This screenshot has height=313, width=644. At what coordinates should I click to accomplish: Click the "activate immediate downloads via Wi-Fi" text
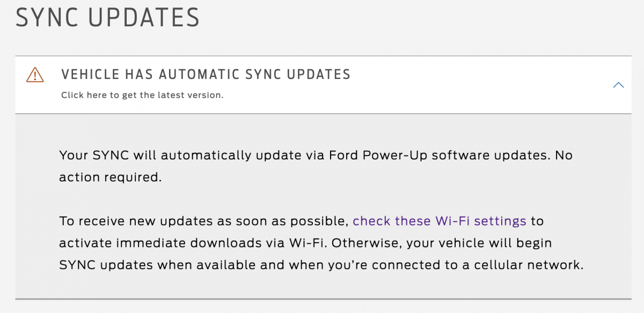tap(193, 243)
